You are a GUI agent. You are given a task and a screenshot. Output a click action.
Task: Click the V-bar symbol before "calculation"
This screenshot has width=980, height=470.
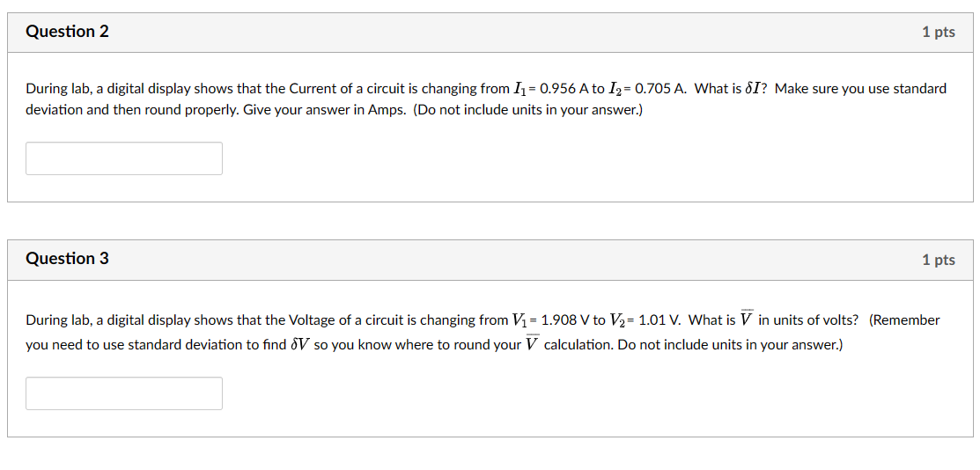[532, 343]
